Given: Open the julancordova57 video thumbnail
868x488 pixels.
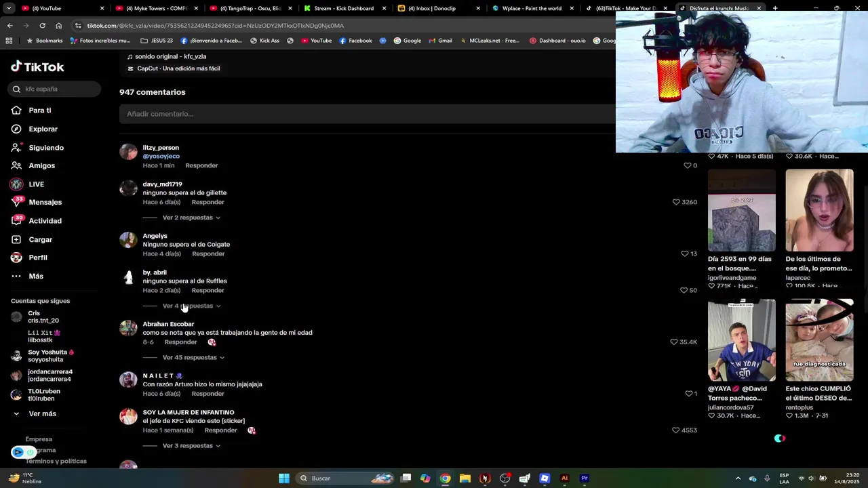Looking at the screenshot, I should point(741,340).
